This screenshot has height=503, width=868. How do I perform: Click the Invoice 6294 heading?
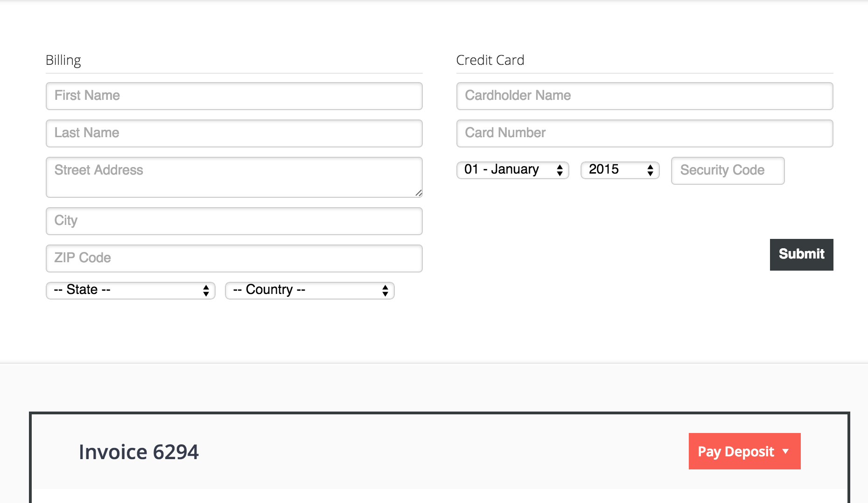(139, 452)
